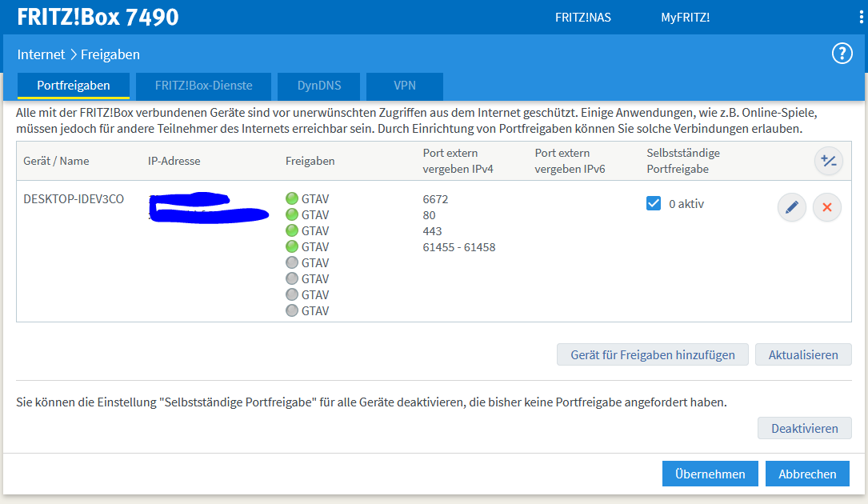
Task: Click Port extern vergeben IPv6 header
Action: (x=570, y=161)
